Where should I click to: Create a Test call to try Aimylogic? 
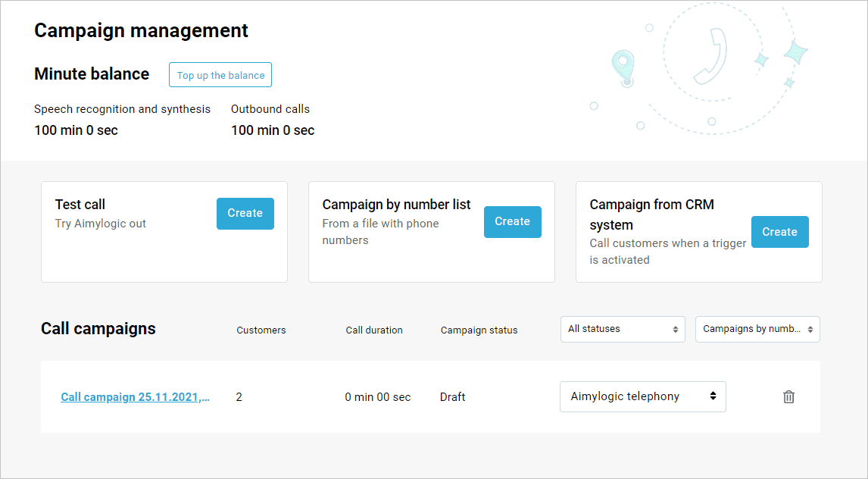[245, 213]
